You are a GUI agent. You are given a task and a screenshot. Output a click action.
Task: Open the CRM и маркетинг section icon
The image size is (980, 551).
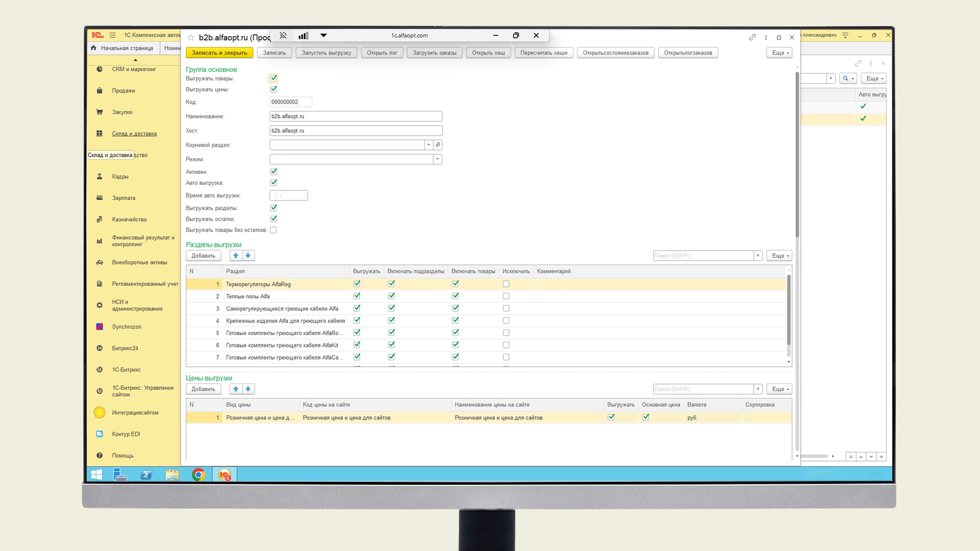click(x=100, y=69)
